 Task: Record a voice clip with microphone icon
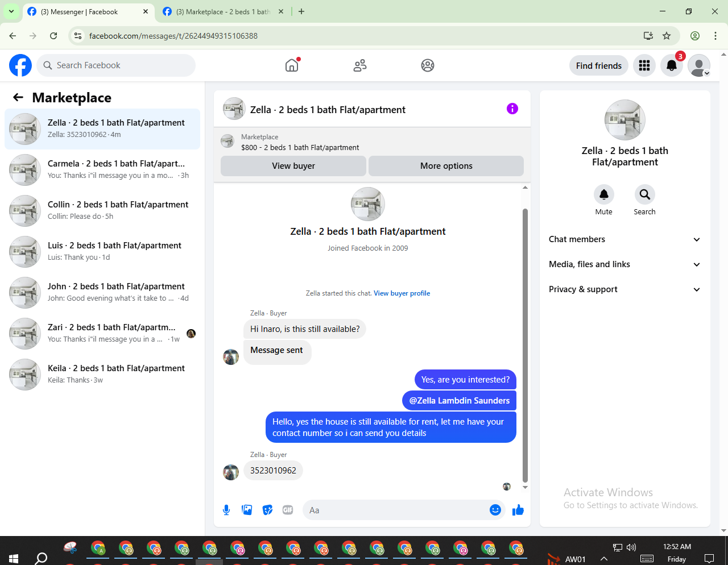pyautogui.click(x=226, y=510)
